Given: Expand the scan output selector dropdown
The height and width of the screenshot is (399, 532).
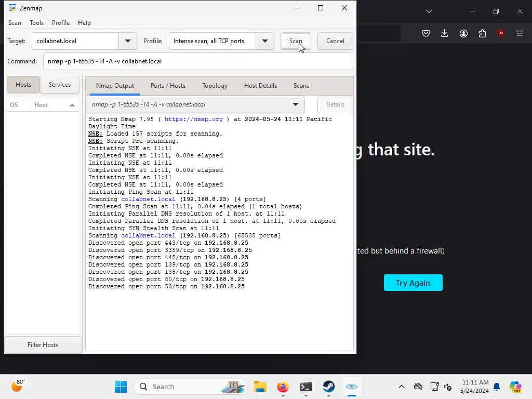Looking at the screenshot, I should coord(296,104).
